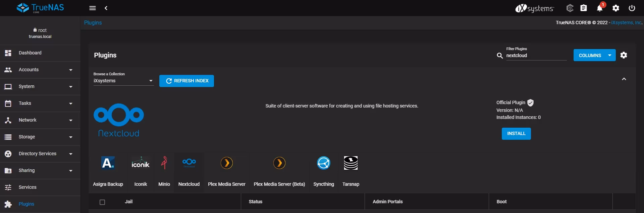Screen dimensions: 644x213
Task: Click the INSTALL button for Nextcloud
Action: click(516, 134)
